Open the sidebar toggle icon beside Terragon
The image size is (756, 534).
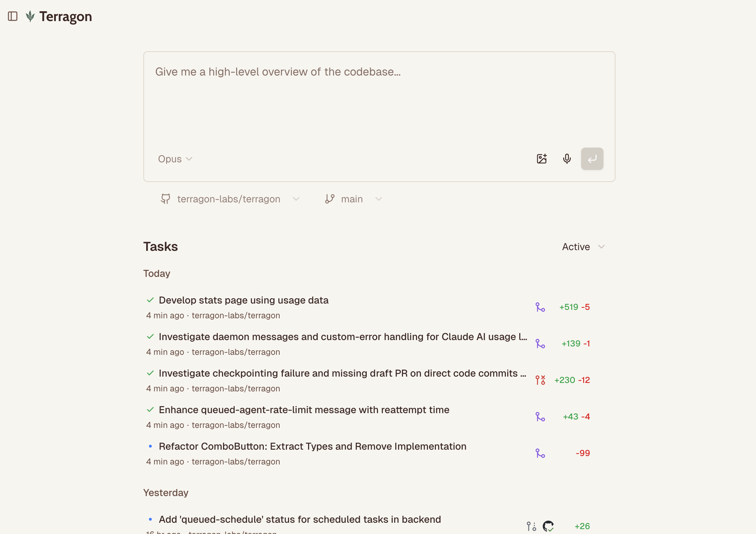13,16
